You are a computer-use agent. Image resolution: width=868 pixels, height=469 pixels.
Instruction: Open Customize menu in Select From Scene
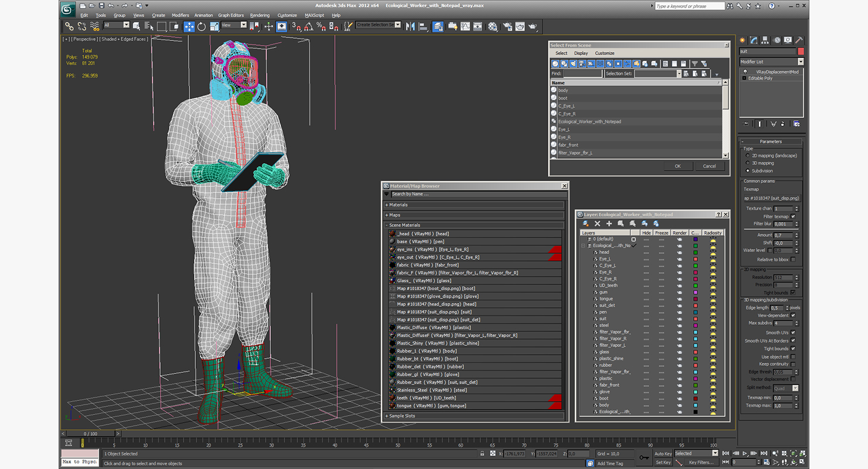605,53
